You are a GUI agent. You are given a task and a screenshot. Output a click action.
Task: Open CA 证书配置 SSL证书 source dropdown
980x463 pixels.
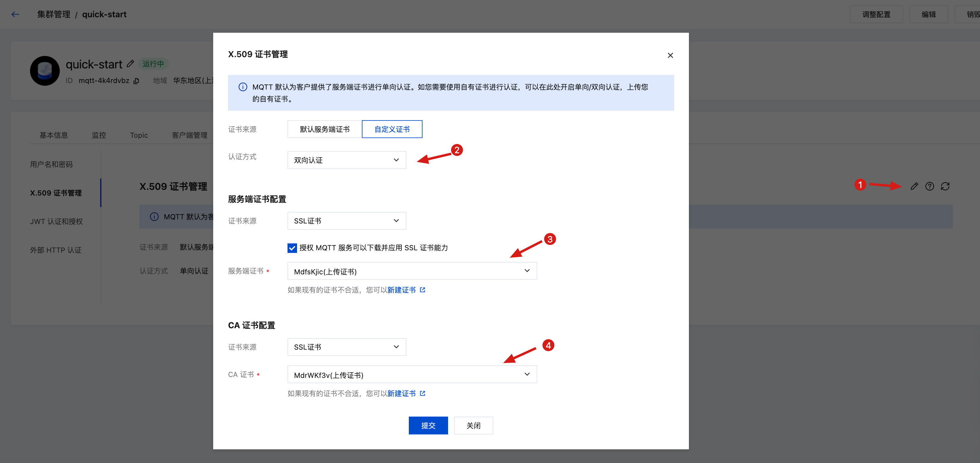click(347, 347)
